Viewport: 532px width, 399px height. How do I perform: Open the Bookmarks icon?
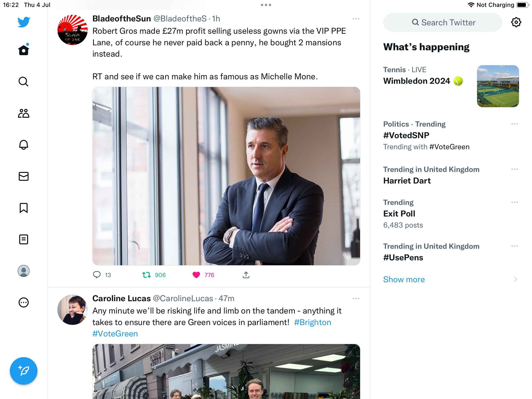pyautogui.click(x=24, y=208)
